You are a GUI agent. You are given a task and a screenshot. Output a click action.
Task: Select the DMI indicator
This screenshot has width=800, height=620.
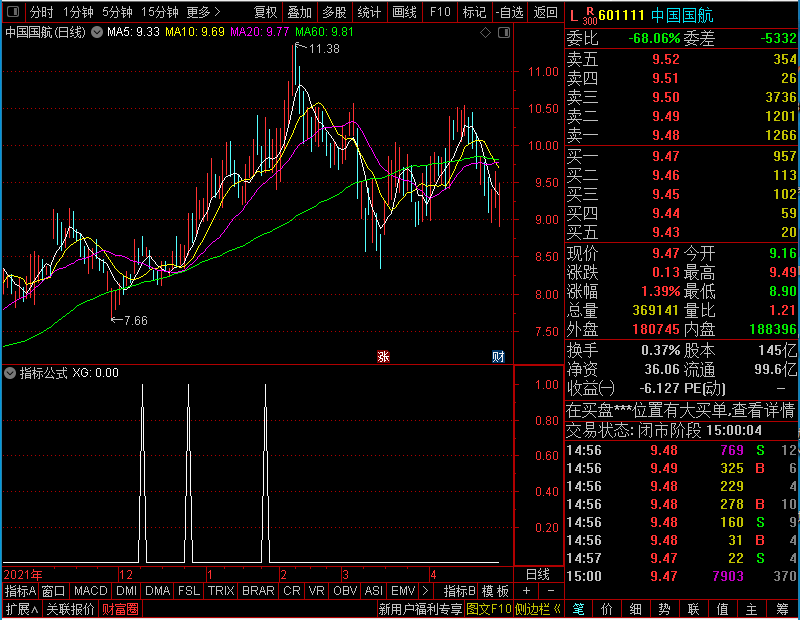[x=126, y=591]
